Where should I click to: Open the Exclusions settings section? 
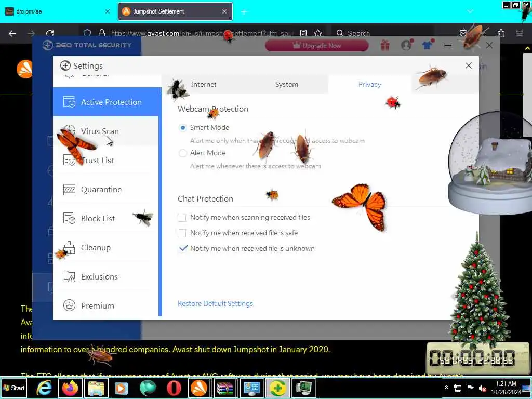[x=105, y=276]
